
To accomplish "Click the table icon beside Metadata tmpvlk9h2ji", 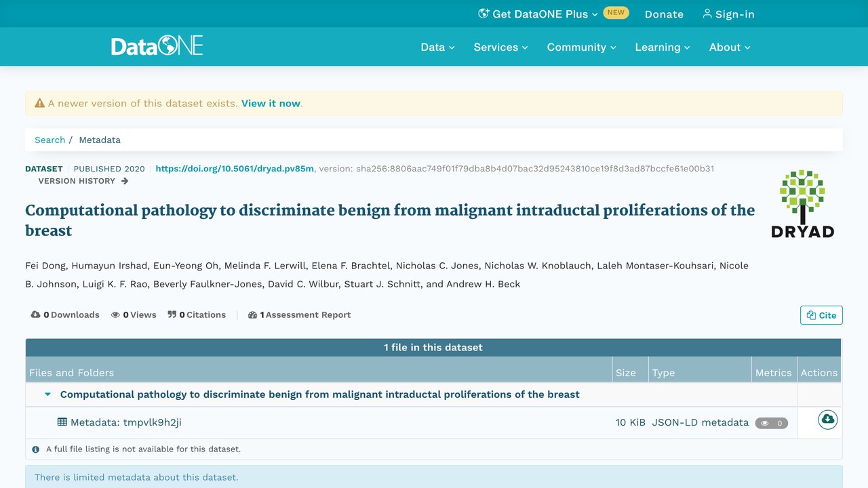I will point(62,422).
